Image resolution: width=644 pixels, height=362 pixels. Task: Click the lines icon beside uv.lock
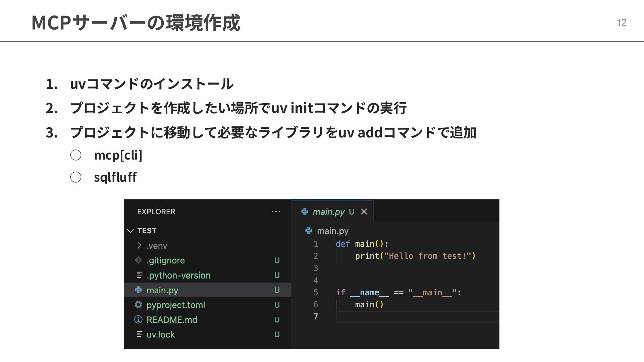click(139, 334)
